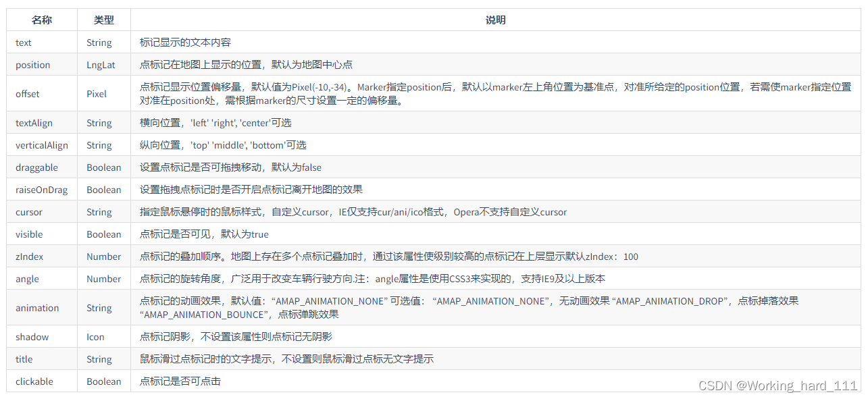Select the "title" property row
This screenshot has height=399, width=868.
point(24,358)
